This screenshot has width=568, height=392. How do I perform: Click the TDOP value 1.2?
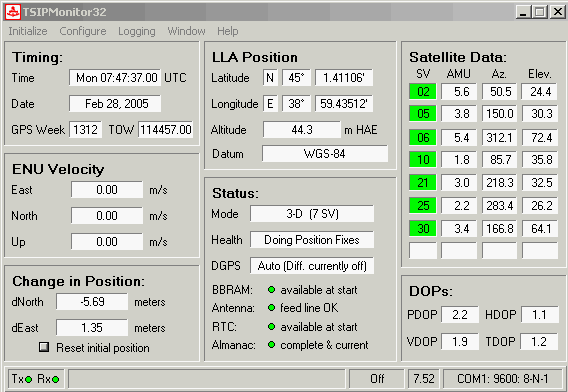click(x=539, y=341)
